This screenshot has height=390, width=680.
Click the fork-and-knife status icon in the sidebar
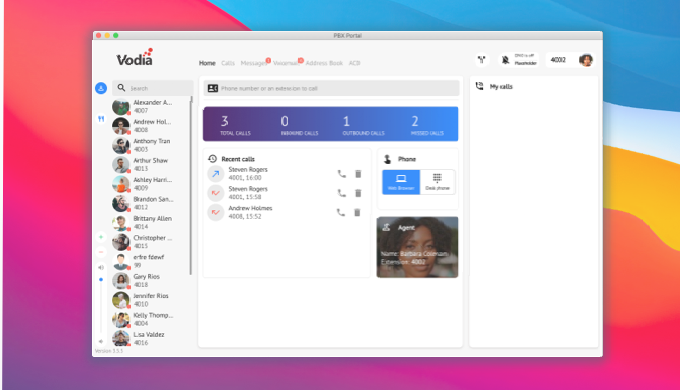click(x=101, y=119)
